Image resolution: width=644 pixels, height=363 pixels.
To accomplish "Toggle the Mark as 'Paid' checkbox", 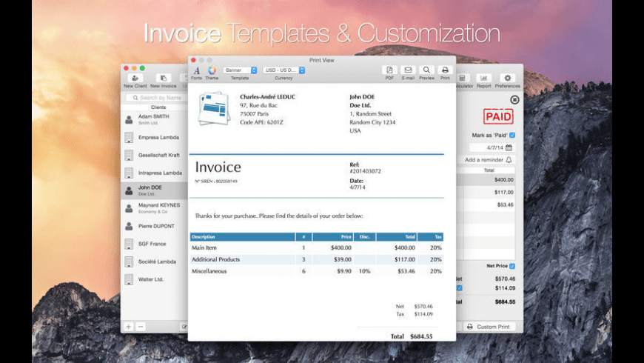I will (512, 136).
